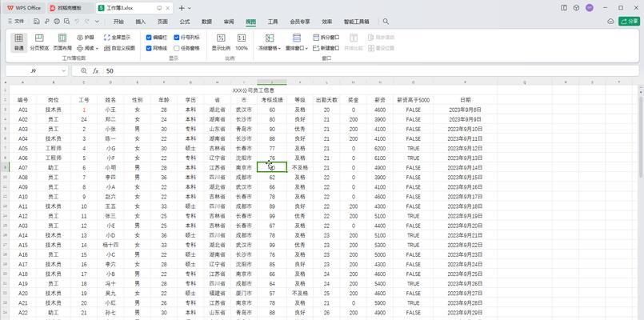
Task: Switch to Normal (普通) view
Action: [x=18, y=42]
